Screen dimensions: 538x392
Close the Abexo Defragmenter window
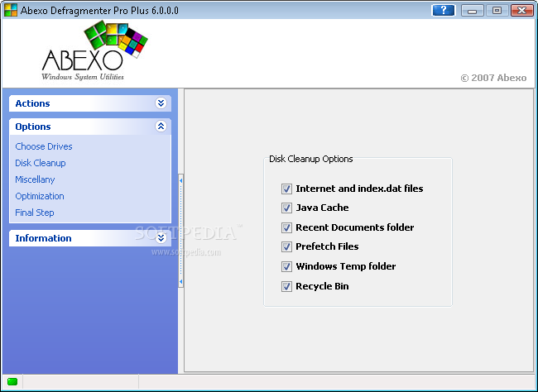522,10
